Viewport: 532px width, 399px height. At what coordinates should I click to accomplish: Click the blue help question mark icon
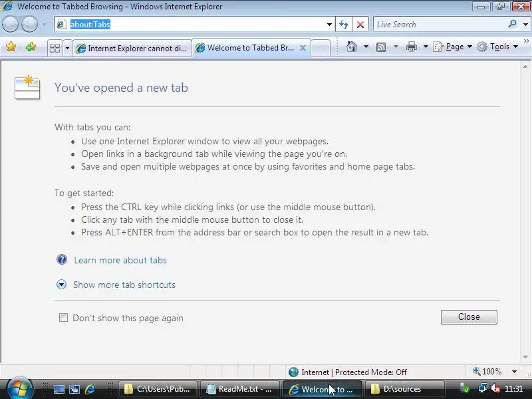click(x=62, y=259)
